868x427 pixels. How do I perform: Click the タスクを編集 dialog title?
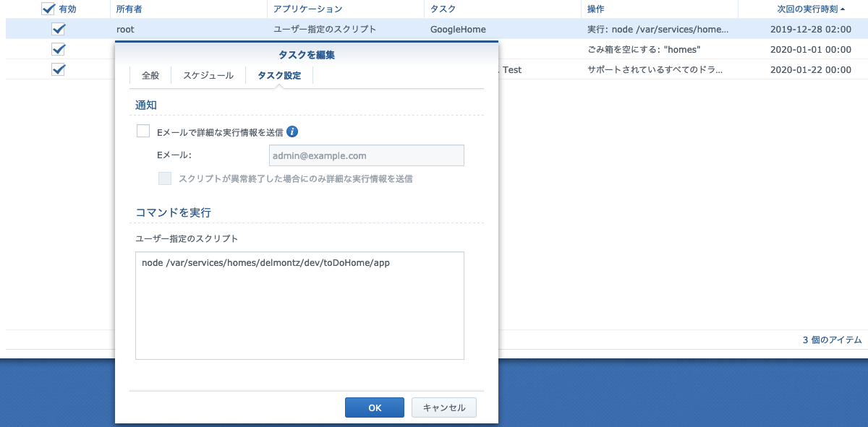pos(307,55)
